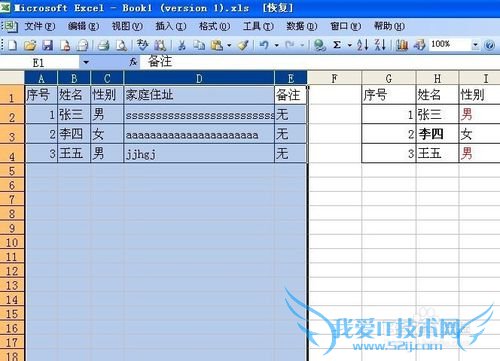Click the AutoSum sigma icon

click(x=337, y=45)
